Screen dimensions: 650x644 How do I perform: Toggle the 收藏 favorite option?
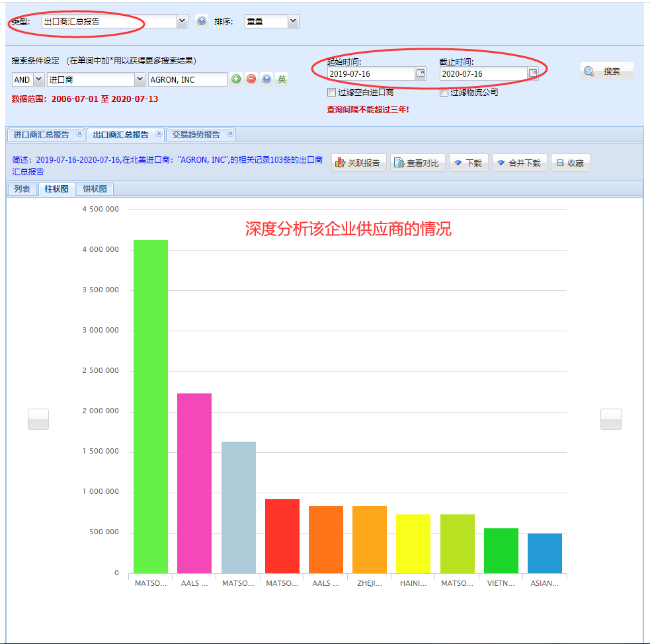coord(570,162)
